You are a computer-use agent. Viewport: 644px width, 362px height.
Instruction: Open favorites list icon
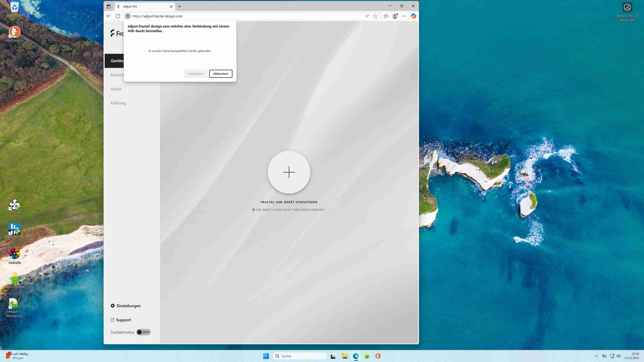[x=386, y=16]
